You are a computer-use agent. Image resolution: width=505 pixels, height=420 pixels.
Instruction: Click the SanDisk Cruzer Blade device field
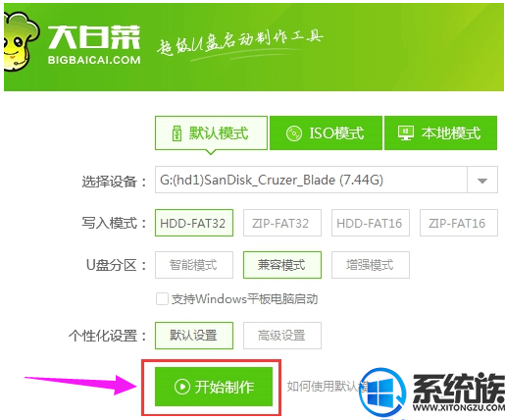click(311, 180)
